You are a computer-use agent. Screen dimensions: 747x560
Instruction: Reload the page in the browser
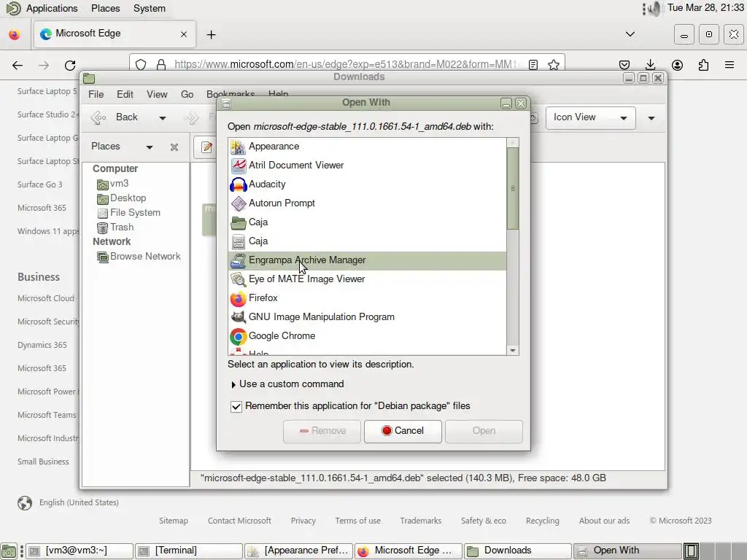pos(70,65)
